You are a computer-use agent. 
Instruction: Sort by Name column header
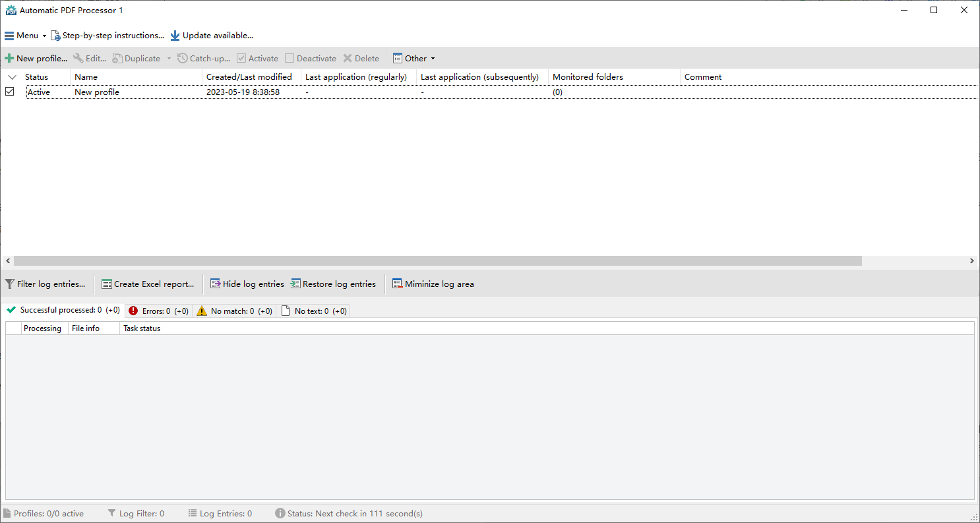pyautogui.click(x=136, y=77)
